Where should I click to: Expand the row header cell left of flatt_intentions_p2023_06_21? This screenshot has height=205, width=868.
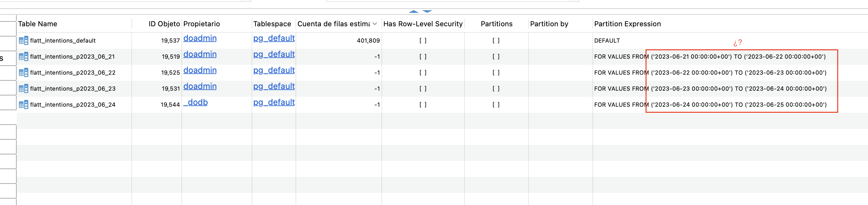(x=7, y=58)
